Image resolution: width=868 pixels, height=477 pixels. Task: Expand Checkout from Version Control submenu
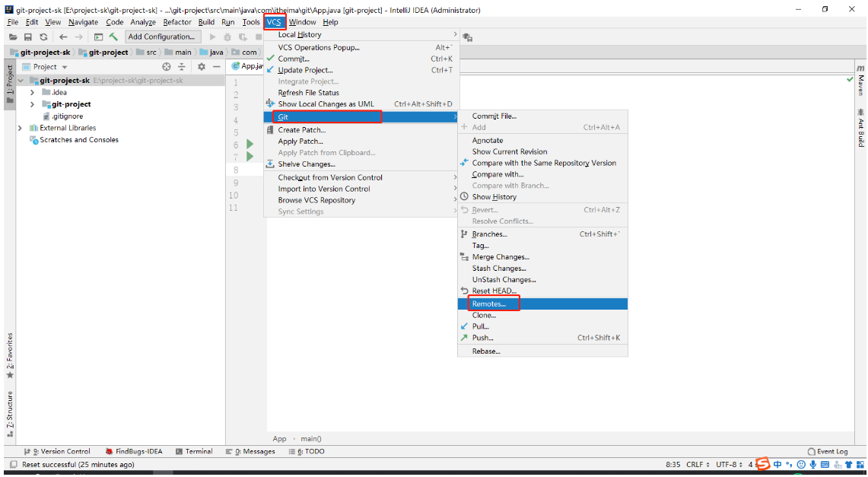[x=361, y=177]
